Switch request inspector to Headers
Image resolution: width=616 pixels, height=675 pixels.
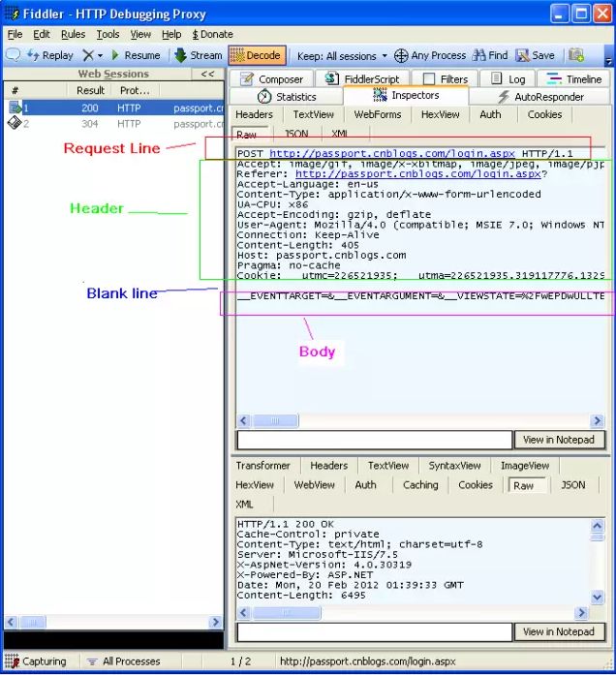[254, 114]
